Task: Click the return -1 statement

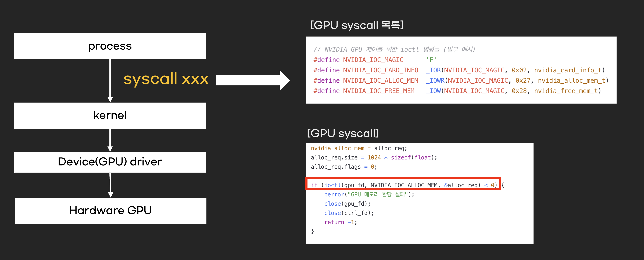Action: pyautogui.click(x=341, y=222)
